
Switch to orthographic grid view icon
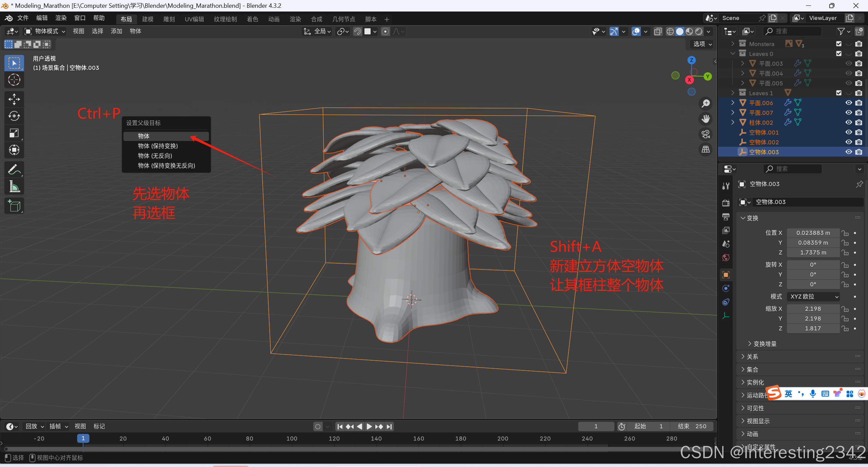coord(706,149)
